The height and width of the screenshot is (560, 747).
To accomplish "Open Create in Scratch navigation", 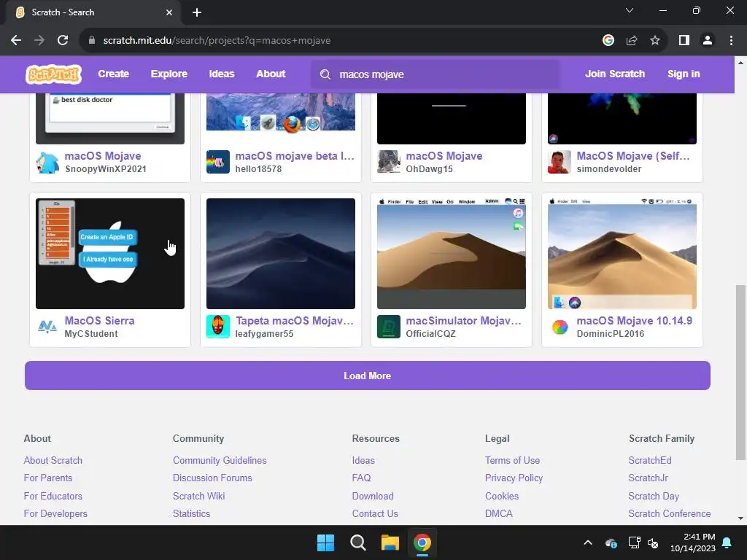I will [113, 74].
